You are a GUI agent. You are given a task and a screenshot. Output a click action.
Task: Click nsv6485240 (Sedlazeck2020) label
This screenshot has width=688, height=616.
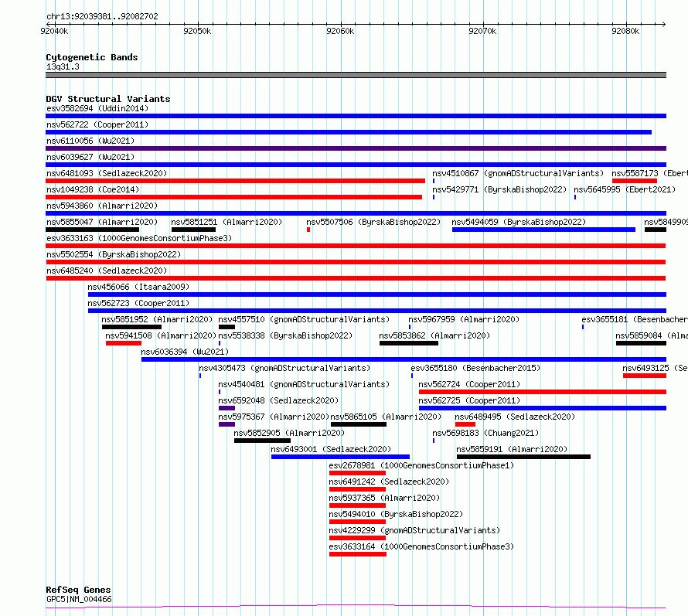pos(107,271)
